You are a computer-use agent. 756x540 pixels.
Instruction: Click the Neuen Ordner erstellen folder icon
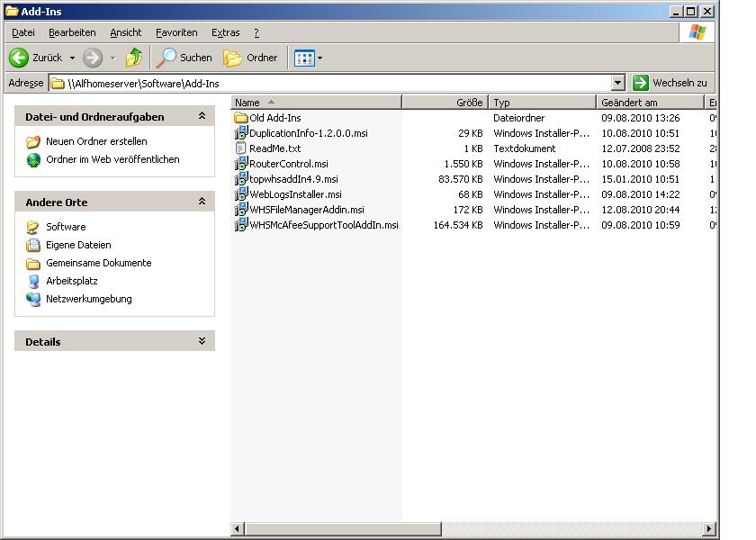[33, 142]
